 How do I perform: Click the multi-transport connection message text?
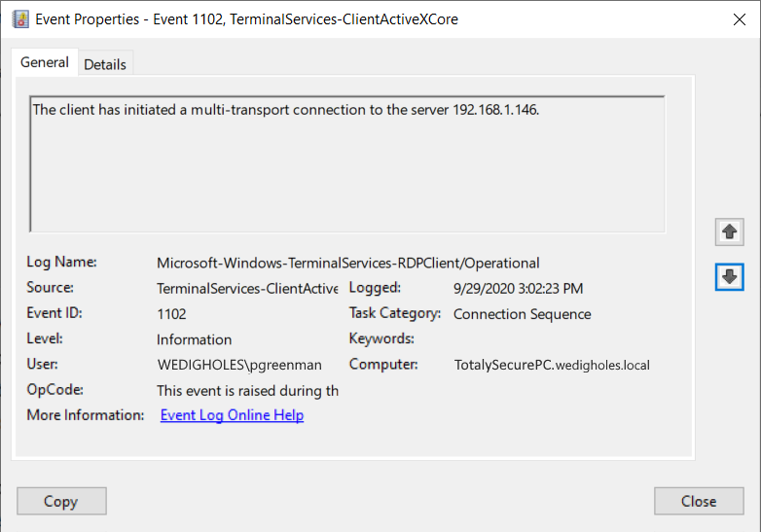(x=286, y=110)
